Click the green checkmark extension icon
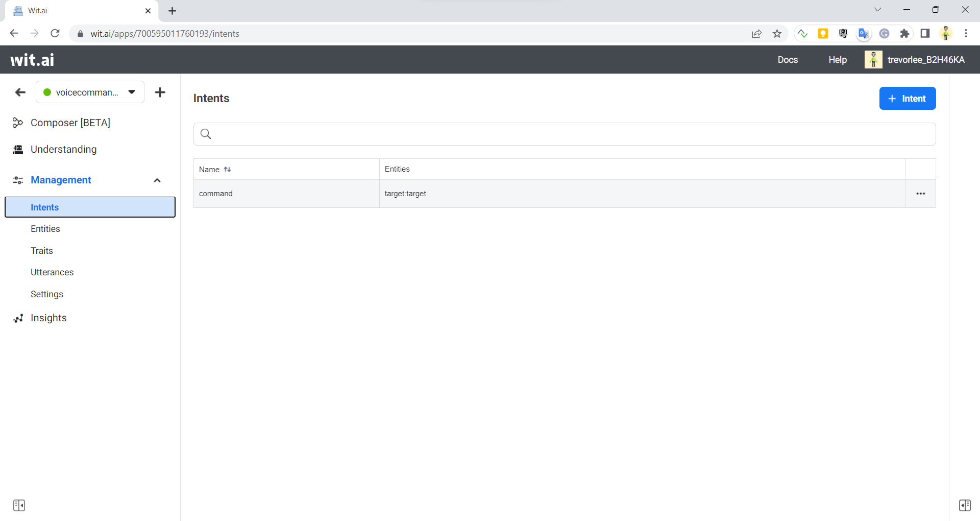 click(x=802, y=34)
